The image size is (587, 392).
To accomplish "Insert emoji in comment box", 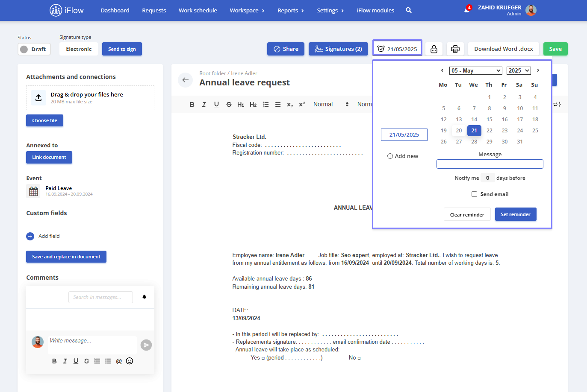I will click(x=130, y=361).
